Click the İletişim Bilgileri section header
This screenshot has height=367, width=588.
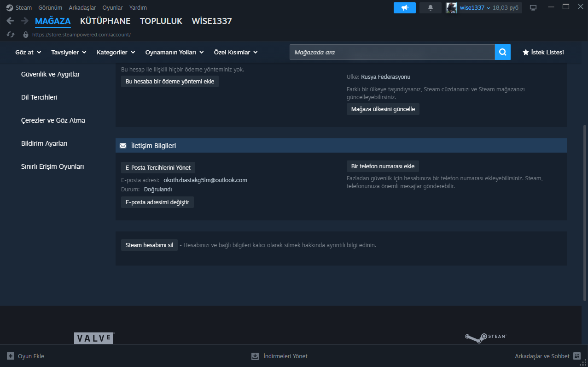(x=341, y=146)
